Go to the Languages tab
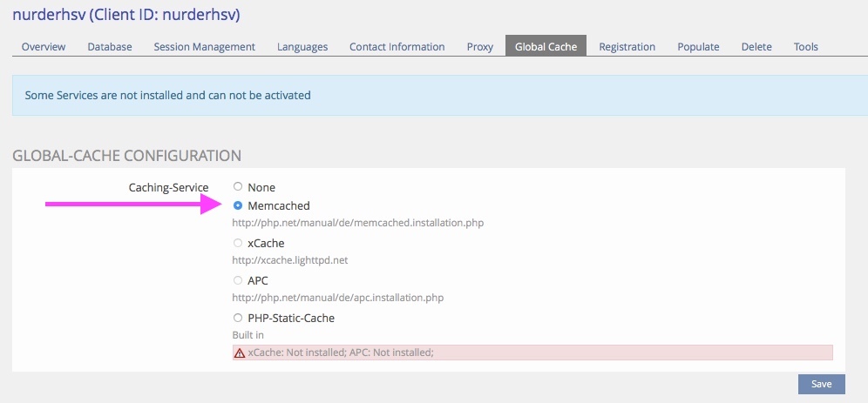 (x=302, y=46)
